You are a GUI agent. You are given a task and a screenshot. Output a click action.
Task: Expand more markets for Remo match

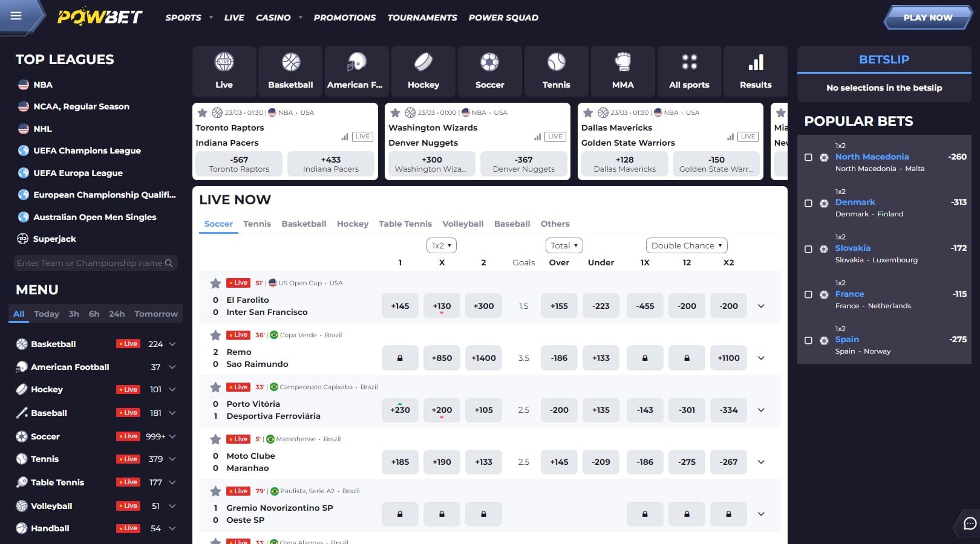point(761,358)
